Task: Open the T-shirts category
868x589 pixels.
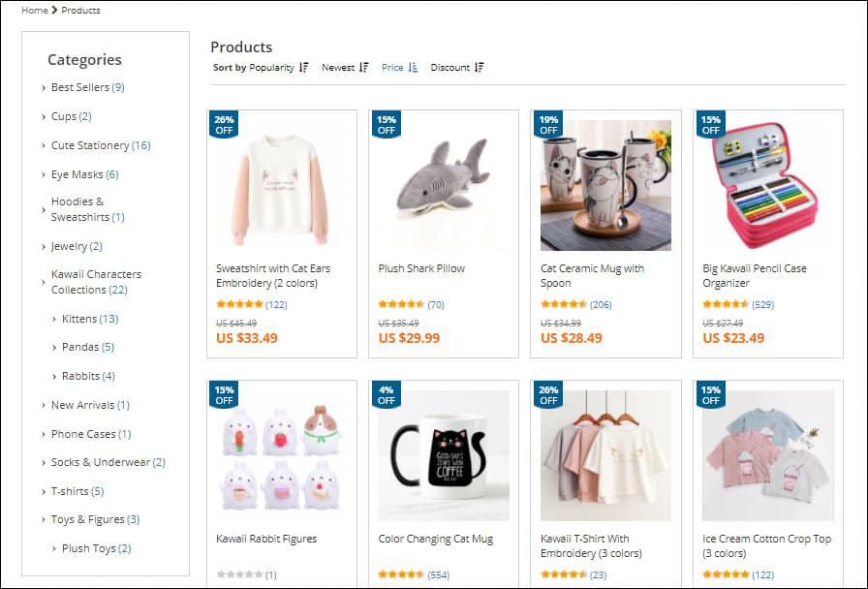Action: coord(71,491)
